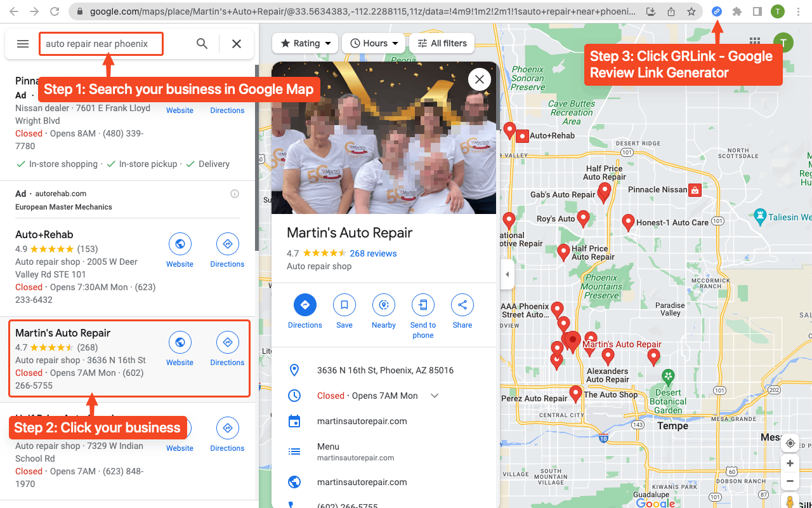Click Pinnacle Nissan map marker

[x=695, y=189]
